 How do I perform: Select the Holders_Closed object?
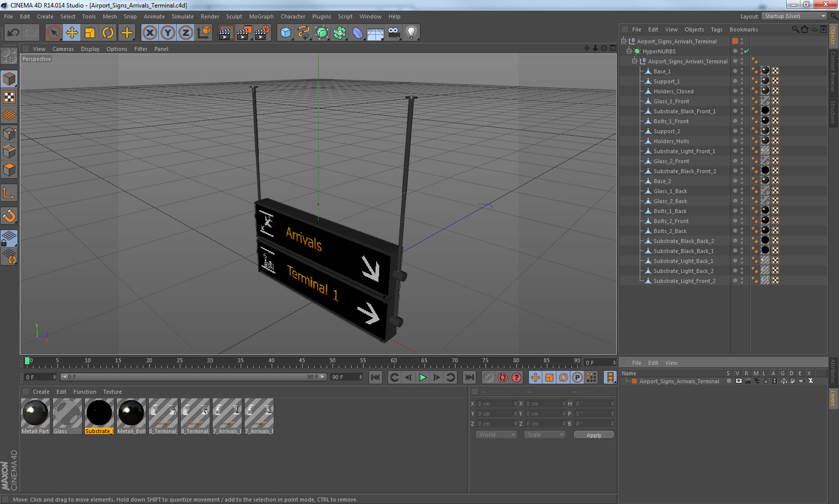click(673, 91)
